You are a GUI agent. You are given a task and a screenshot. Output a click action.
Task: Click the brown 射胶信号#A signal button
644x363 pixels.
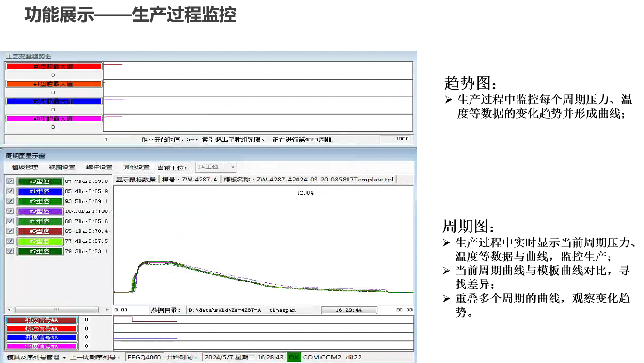coord(42,320)
